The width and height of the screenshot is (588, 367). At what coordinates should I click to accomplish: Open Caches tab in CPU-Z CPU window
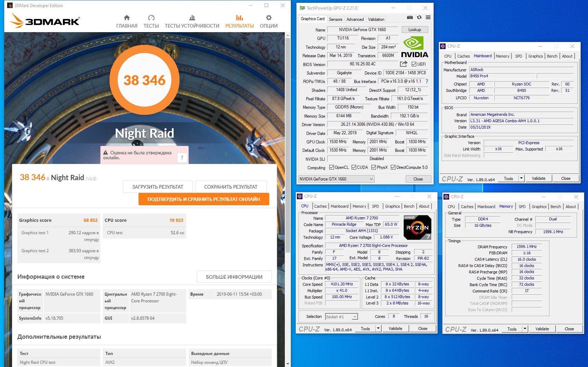pyautogui.click(x=321, y=206)
